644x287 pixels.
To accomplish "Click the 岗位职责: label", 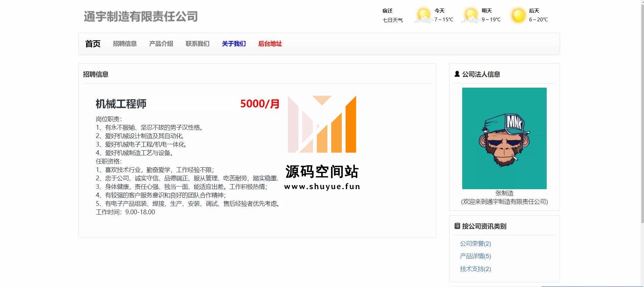I will pyautogui.click(x=109, y=119).
